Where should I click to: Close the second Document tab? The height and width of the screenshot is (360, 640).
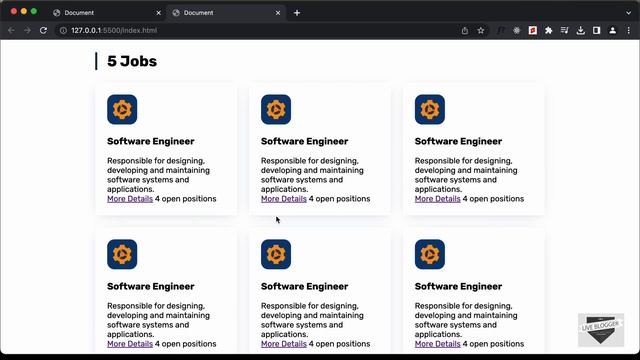278,13
